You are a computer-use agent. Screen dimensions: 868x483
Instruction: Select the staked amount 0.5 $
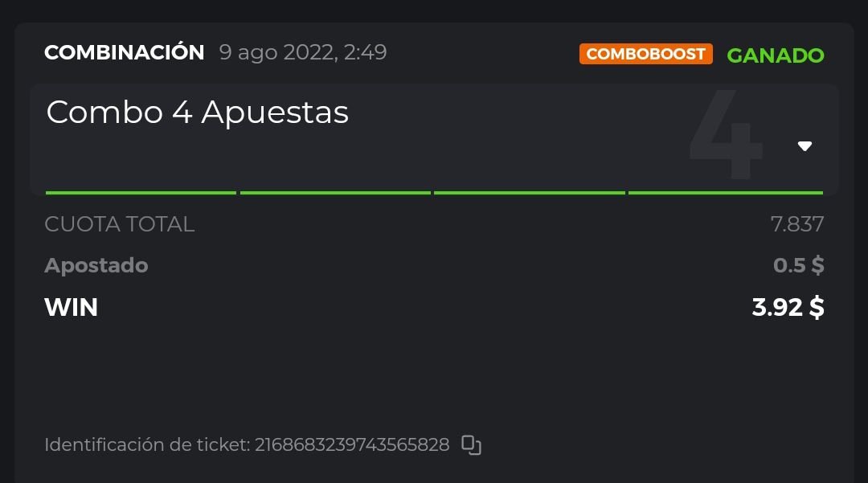click(798, 265)
